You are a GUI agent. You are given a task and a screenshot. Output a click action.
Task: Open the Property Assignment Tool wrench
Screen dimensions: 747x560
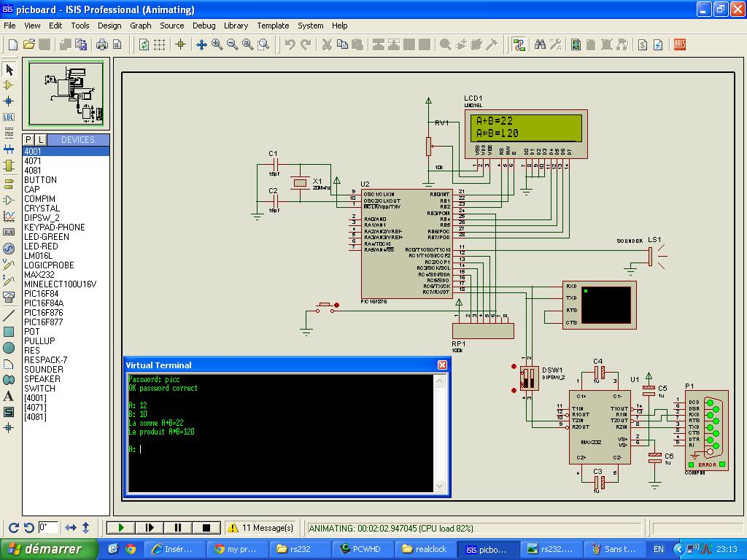[x=555, y=44]
